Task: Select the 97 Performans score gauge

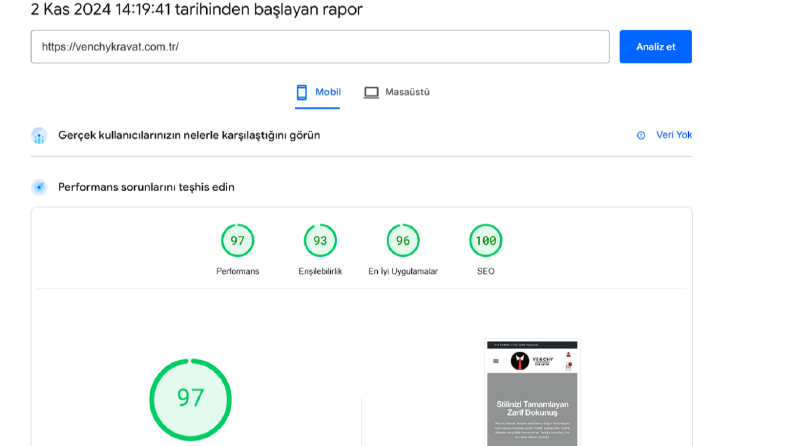Action: (237, 240)
